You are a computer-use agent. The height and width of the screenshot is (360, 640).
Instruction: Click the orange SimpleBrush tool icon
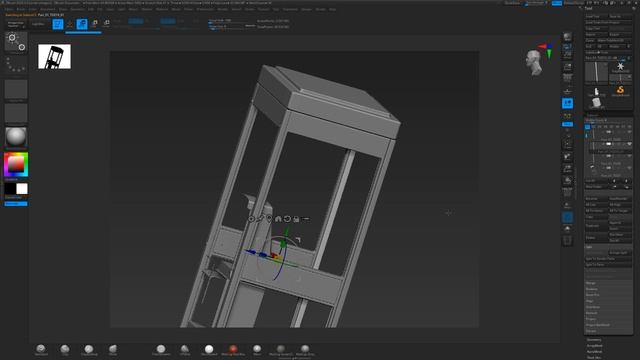tap(620, 91)
